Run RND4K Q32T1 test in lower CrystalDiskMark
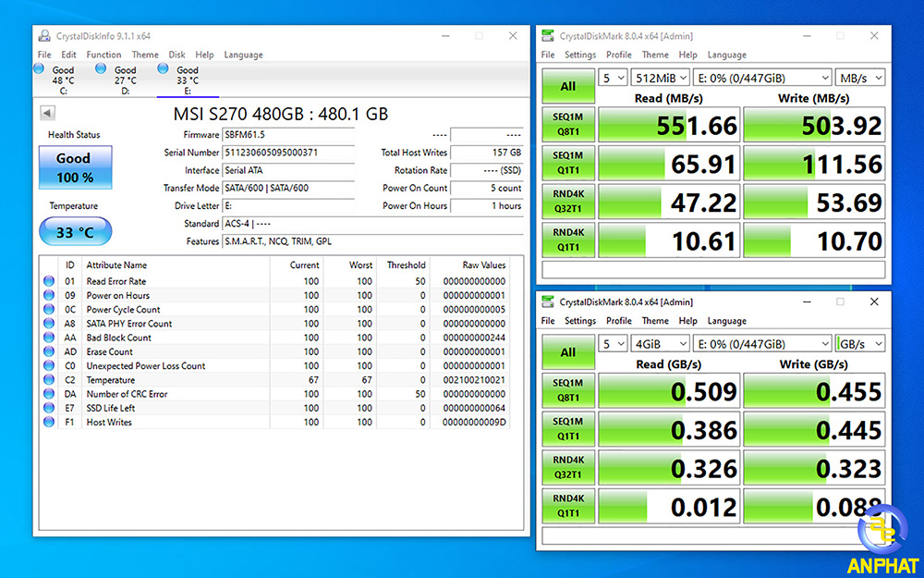This screenshot has height=578, width=924. pyautogui.click(x=568, y=468)
